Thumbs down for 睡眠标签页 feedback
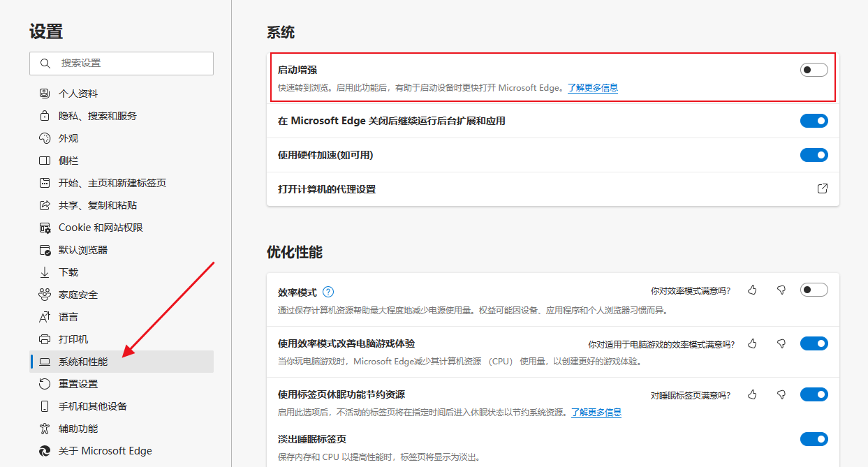 tap(781, 394)
